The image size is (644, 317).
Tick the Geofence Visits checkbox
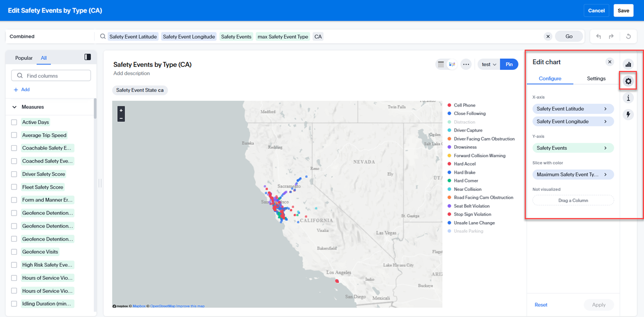pos(14,252)
